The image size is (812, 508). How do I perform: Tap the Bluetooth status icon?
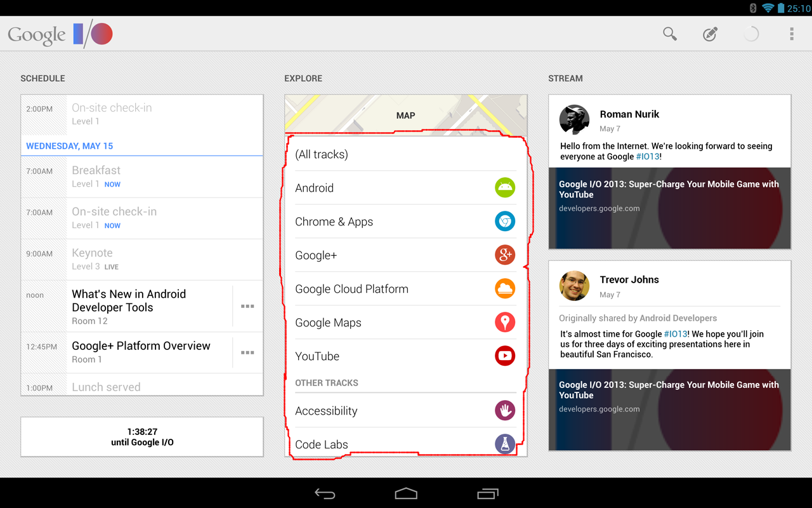[x=753, y=8]
